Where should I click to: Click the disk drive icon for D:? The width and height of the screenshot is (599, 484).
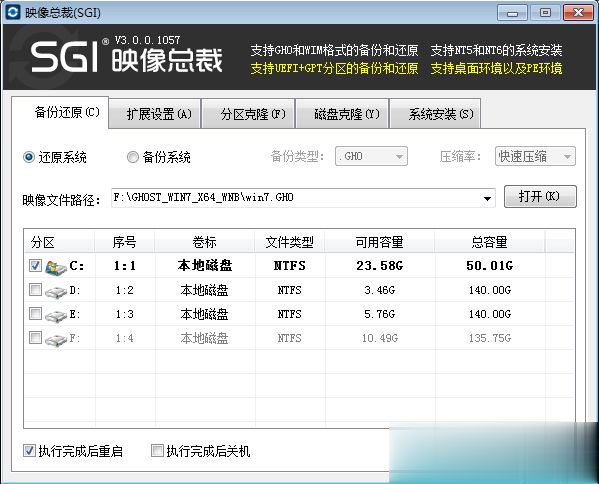click(56, 292)
